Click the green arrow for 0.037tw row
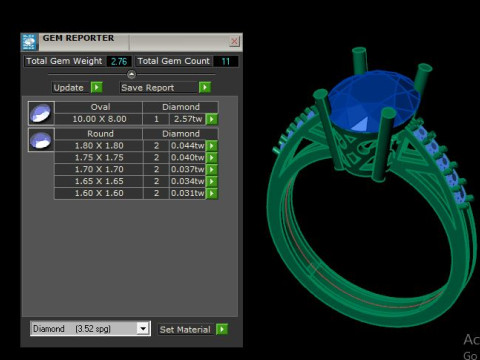The width and height of the screenshot is (480, 360). pyautogui.click(x=212, y=169)
